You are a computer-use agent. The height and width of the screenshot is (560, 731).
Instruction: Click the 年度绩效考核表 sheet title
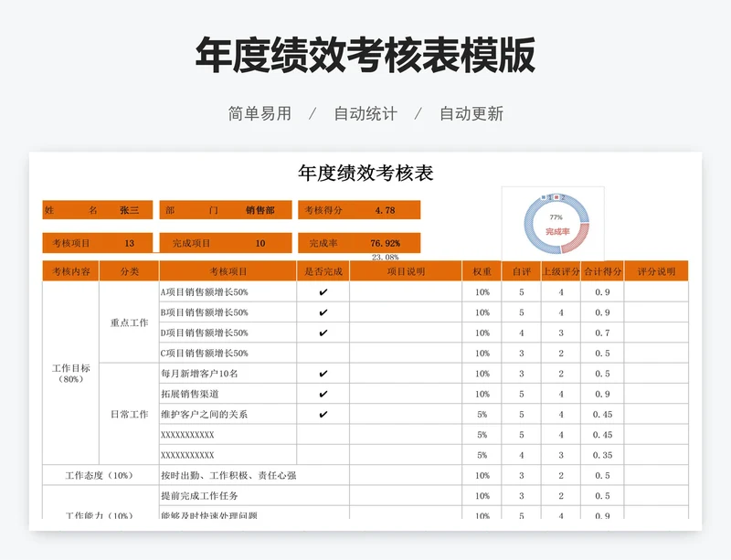(365, 173)
